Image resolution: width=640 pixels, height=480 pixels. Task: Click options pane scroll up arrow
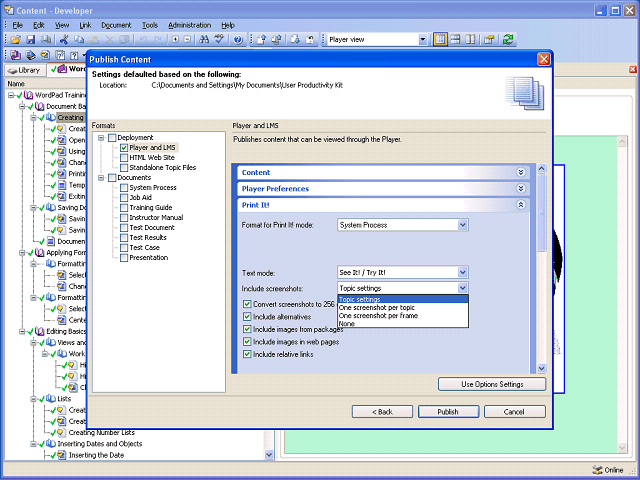click(x=542, y=168)
